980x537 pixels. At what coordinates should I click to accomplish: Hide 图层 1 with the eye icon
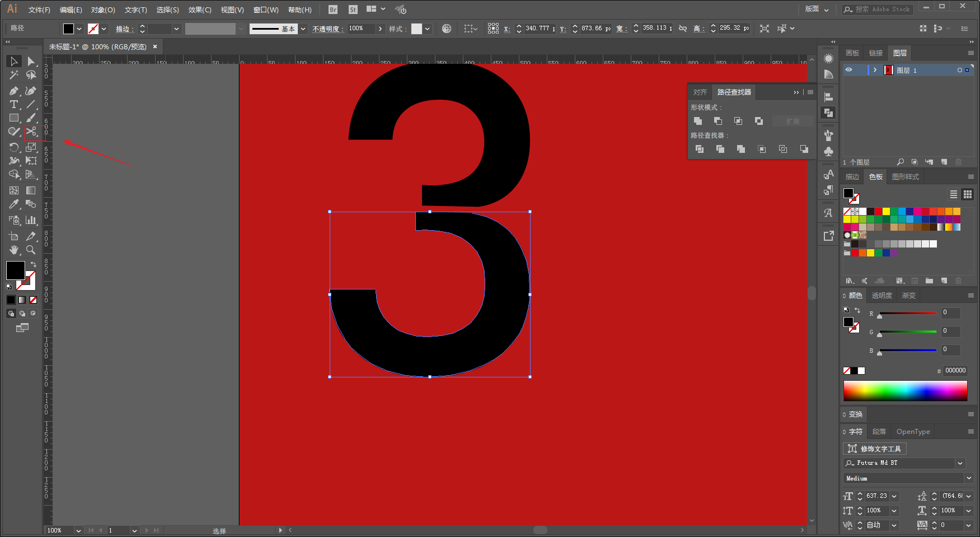point(849,70)
